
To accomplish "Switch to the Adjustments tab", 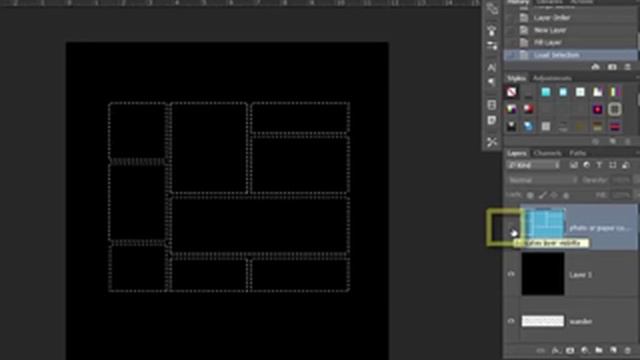I will 552,78.
